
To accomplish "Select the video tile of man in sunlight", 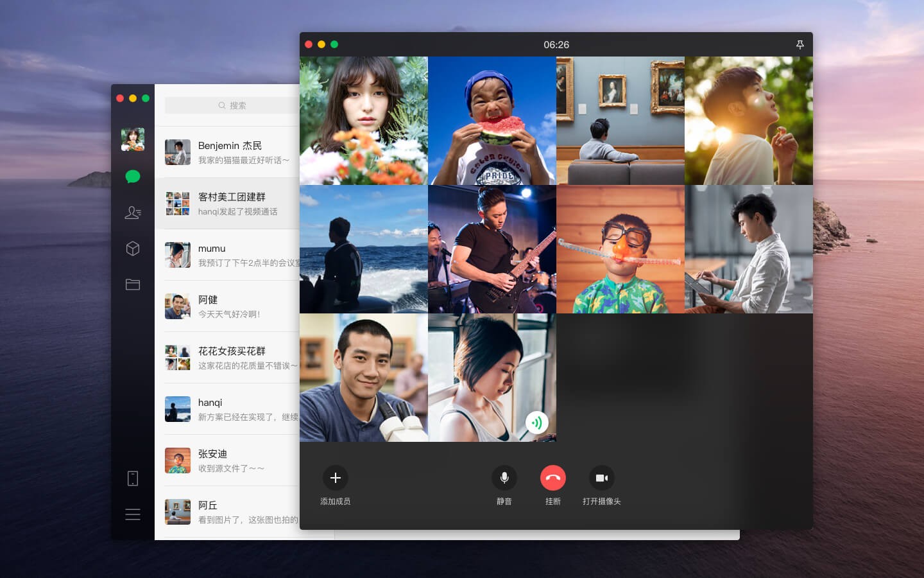I will pos(749,121).
